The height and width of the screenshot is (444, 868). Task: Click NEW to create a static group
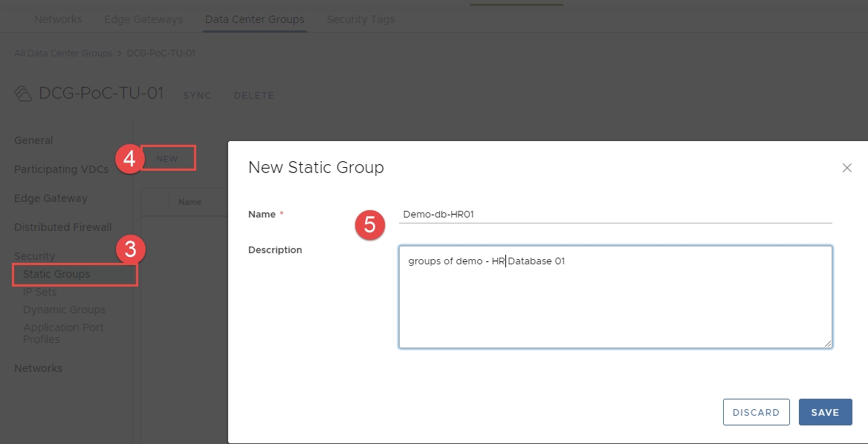[x=167, y=159]
